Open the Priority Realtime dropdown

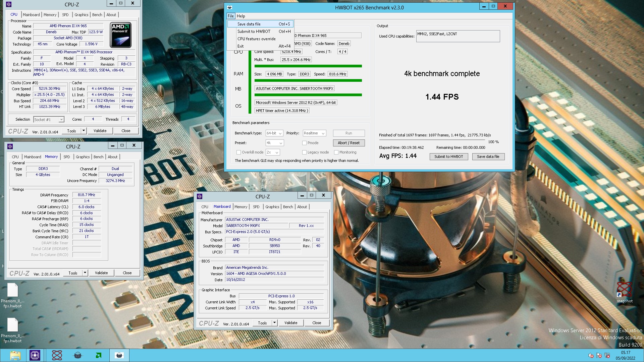pyautogui.click(x=314, y=133)
